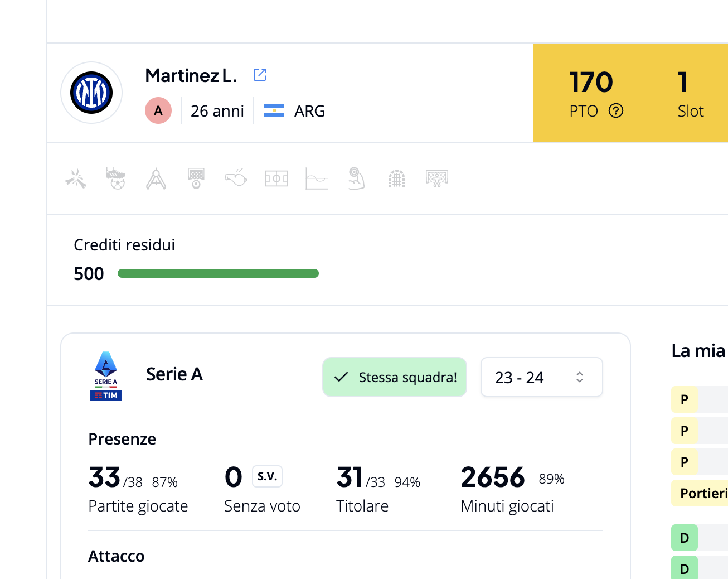Click the s.v. label tag
This screenshot has width=728, height=579.
point(268,476)
